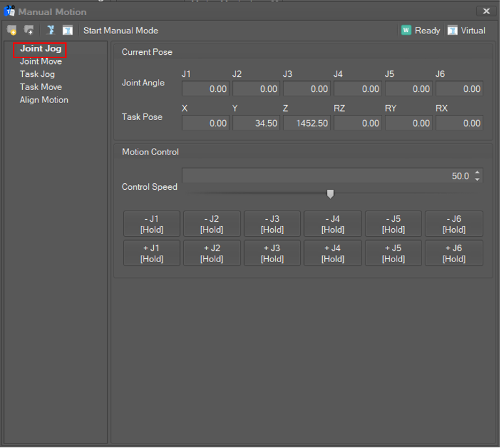The height and width of the screenshot is (448, 501).
Task: Select Align Motion in the sidebar
Action: coord(44,100)
